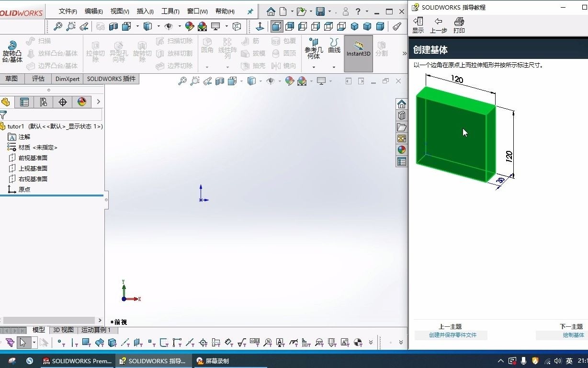Click the zoom-to-fit icon in heads-up toolbar
Viewport: 588px width, 368px height.
click(x=183, y=81)
